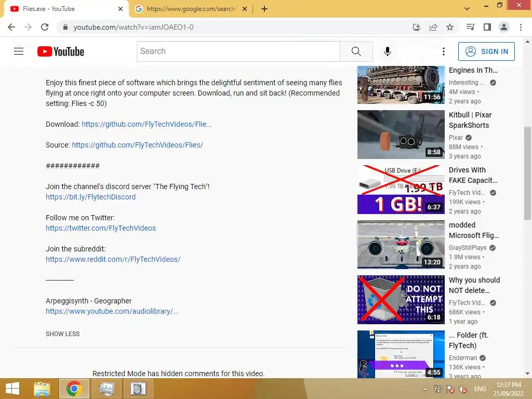
Task: Open the 1 GB USB Drive thumbnail
Action: pos(401,189)
